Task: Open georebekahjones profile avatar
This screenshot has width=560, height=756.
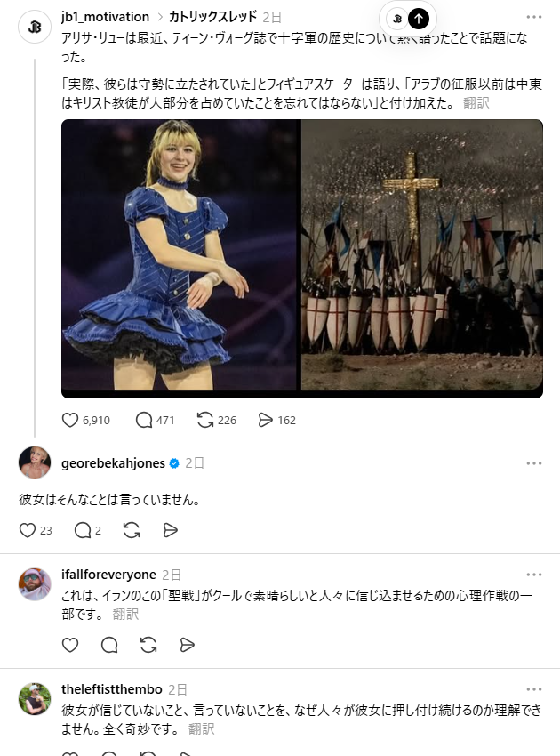Action: [35, 462]
